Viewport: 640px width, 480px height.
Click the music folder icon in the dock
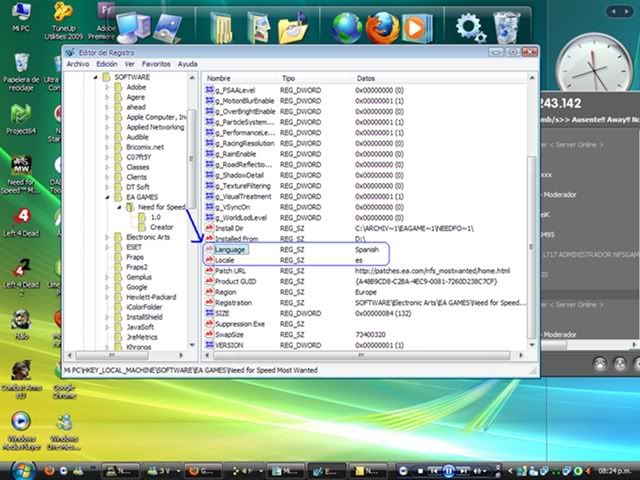[293, 28]
